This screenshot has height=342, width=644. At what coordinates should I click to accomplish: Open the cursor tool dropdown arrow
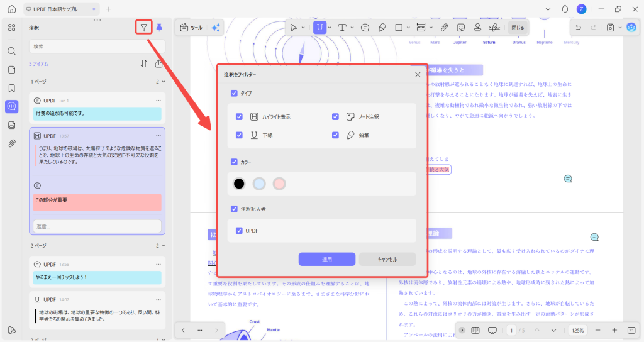tap(303, 28)
